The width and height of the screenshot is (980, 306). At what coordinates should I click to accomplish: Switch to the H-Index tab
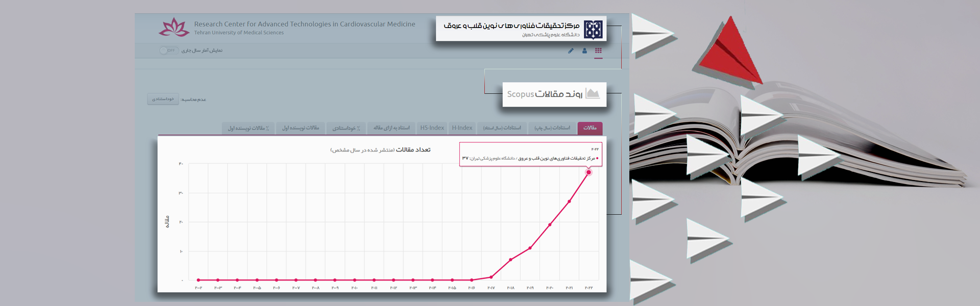pyautogui.click(x=462, y=128)
